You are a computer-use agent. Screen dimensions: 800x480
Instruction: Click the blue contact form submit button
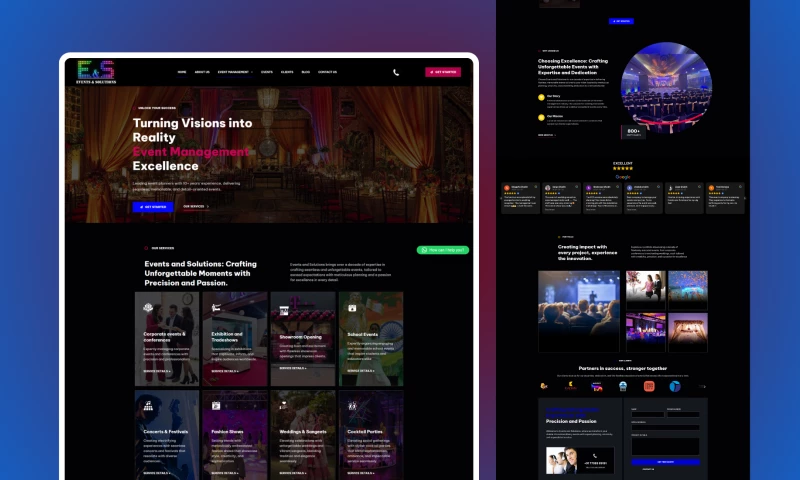point(665,462)
